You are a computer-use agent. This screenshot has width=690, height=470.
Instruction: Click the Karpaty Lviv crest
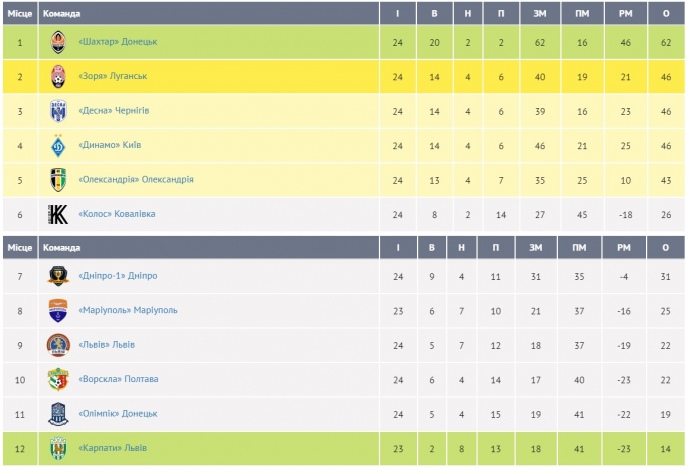pyautogui.click(x=58, y=448)
